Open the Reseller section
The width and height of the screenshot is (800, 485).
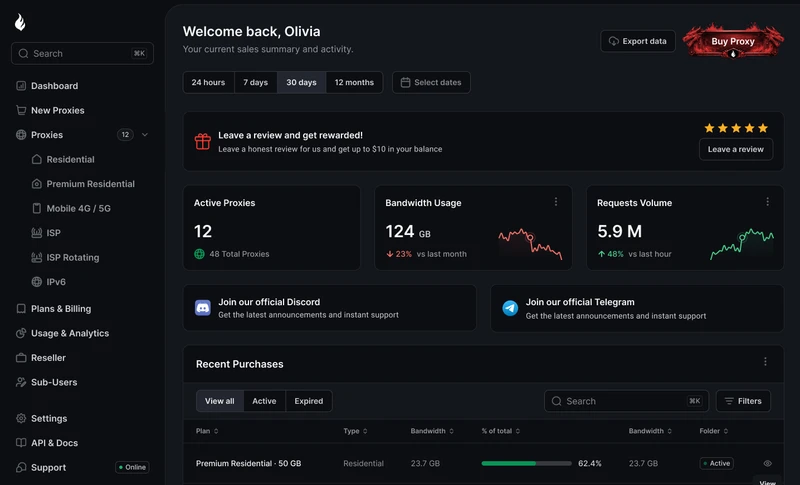[48, 358]
